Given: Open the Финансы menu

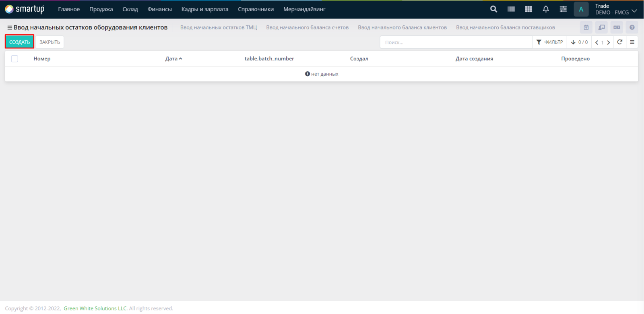Looking at the screenshot, I should pyautogui.click(x=159, y=9).
